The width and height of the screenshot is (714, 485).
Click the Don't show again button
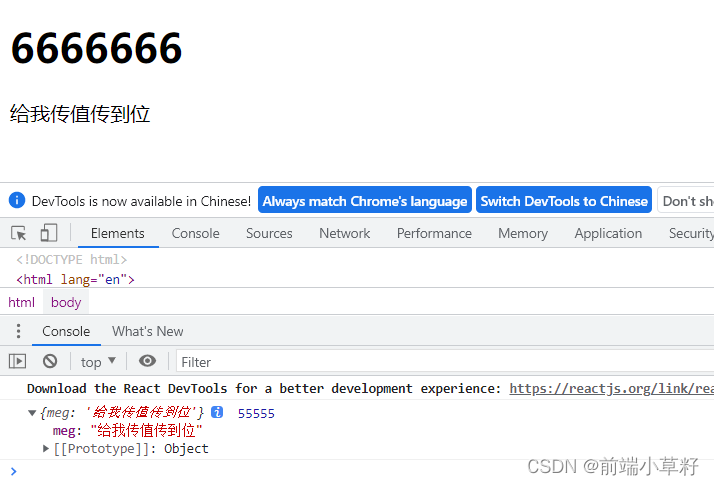coord(686,200)
